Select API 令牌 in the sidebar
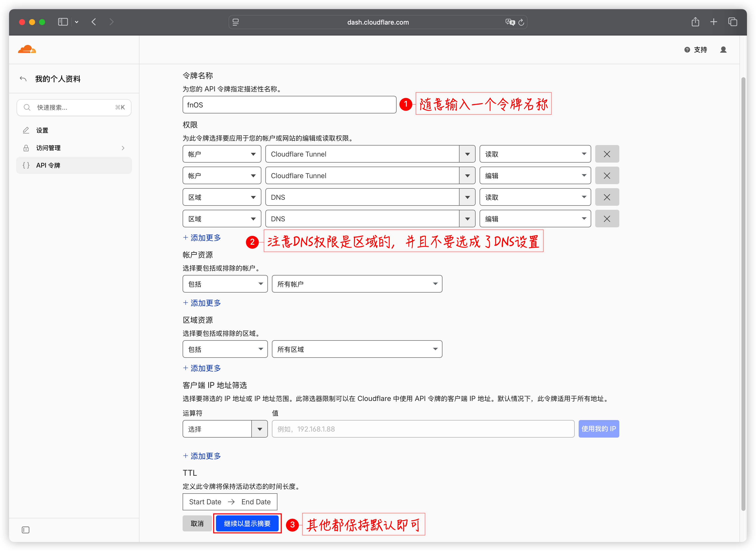The width and height of the screenshot is (756, 551). pos(74,165)
